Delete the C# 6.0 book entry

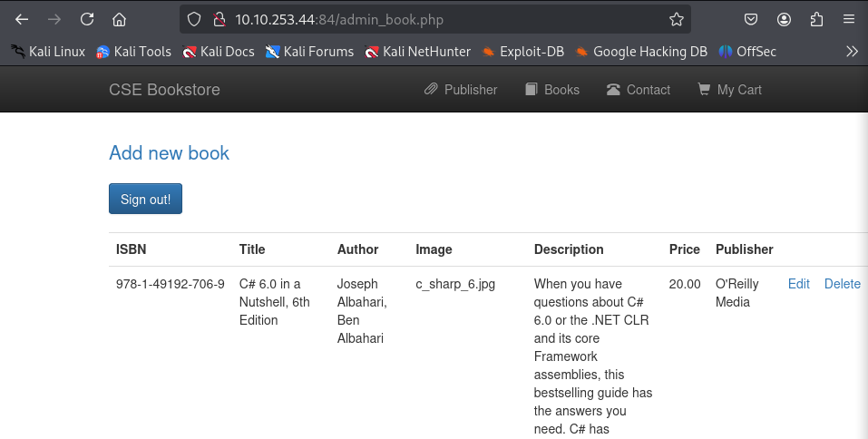842,283
